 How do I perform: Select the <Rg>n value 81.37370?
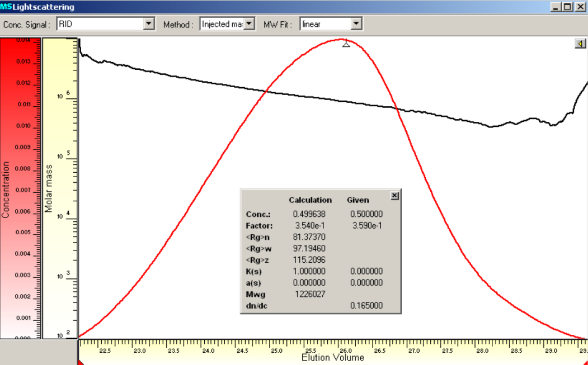pyautogui.click(x=309, y=237)
